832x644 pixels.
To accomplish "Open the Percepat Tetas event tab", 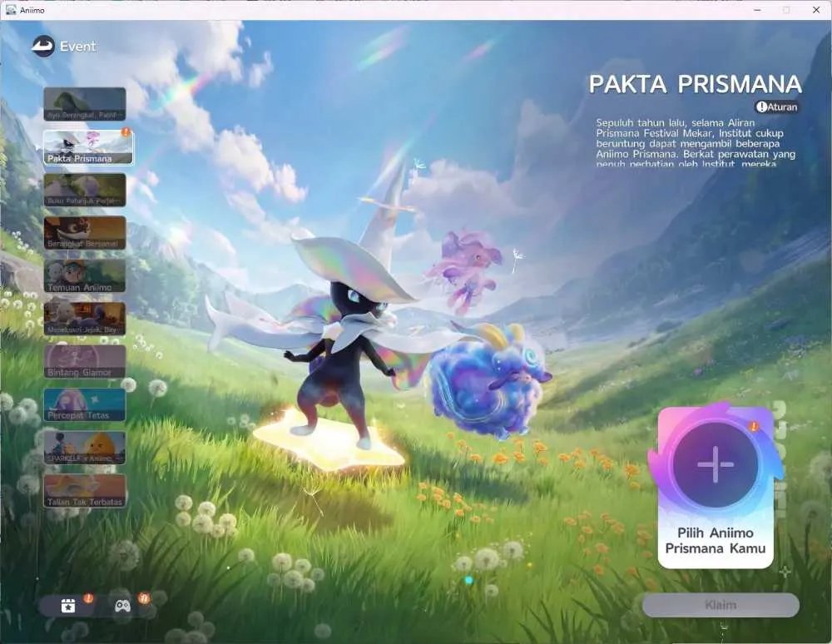I will click(x=85, y=404).
